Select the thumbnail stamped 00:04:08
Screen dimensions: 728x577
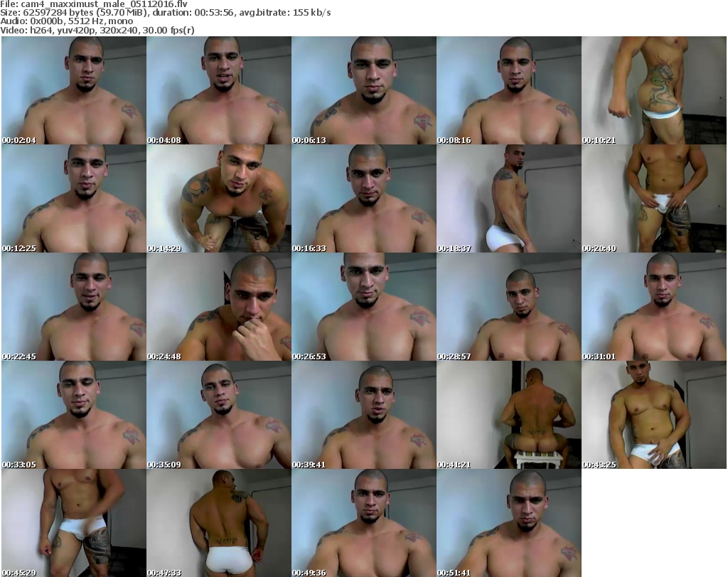pyautogui.click(x=219, y=90)
